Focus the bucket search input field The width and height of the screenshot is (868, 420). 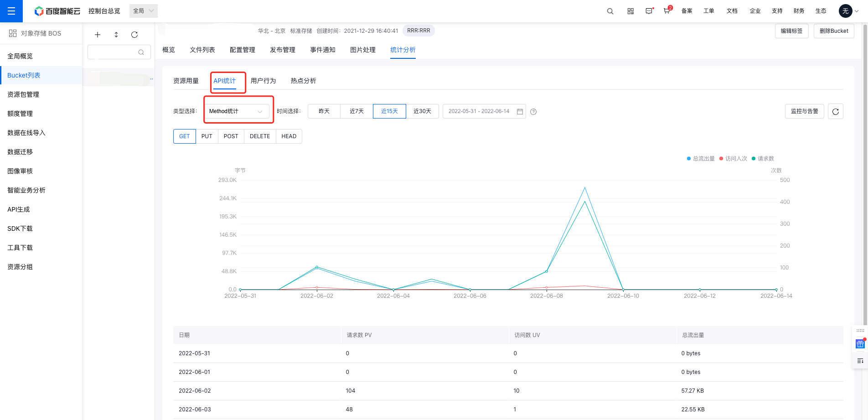[x=119, y=52]
